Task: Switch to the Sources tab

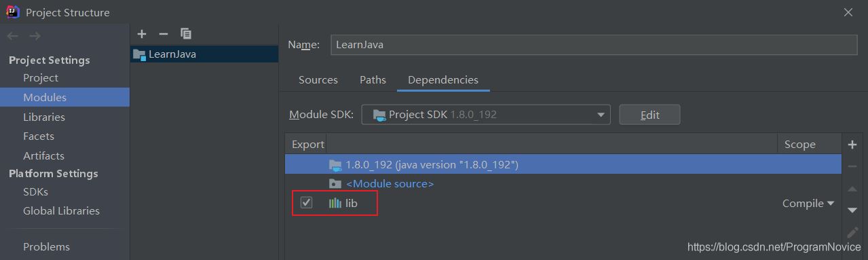Action: click(x=318, y=79)
